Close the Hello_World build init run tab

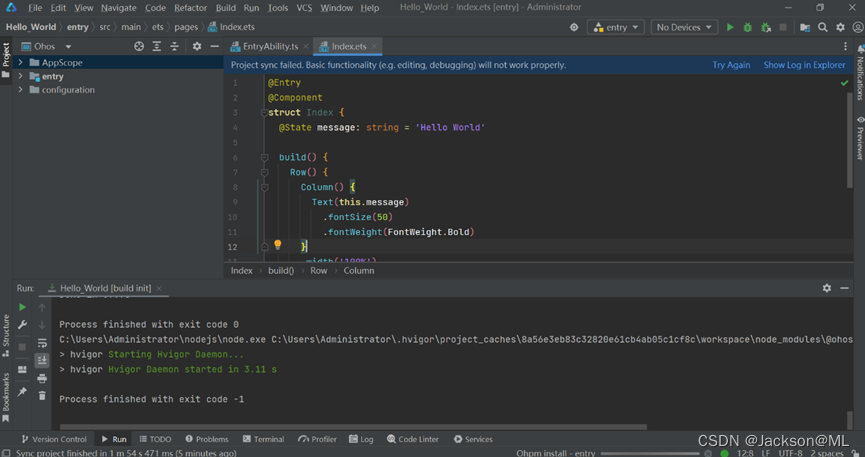pyautogui.click(x=159, y=288)
